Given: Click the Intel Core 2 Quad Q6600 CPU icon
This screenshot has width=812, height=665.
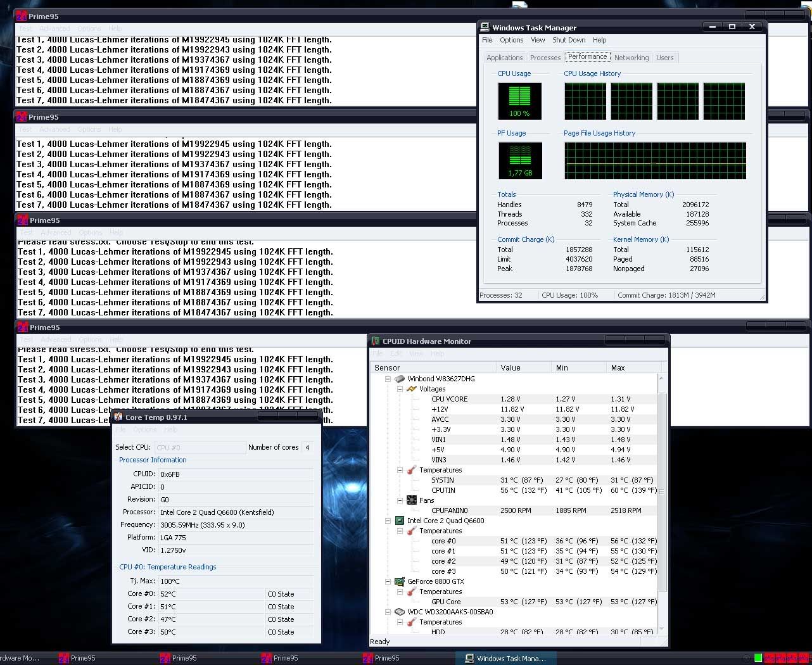Looking at the screenshot, I should point(400,521).
